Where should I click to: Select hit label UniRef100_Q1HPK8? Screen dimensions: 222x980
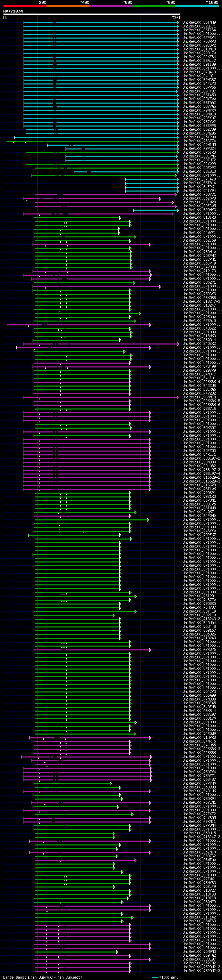click(x=199, y=738)
